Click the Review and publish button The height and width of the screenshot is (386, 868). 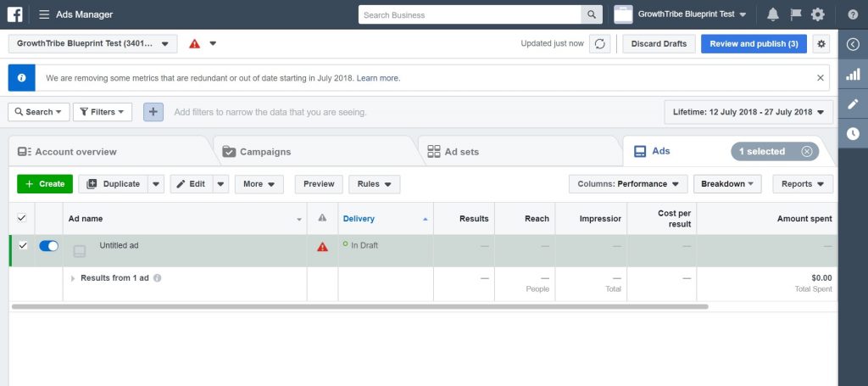point(753,44)
